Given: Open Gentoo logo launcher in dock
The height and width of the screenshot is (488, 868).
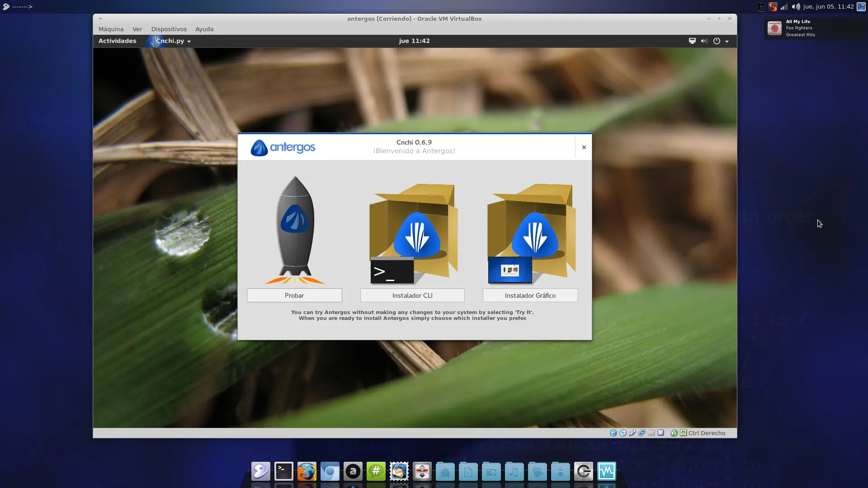Looking at the screenshot, I should 261,471.
